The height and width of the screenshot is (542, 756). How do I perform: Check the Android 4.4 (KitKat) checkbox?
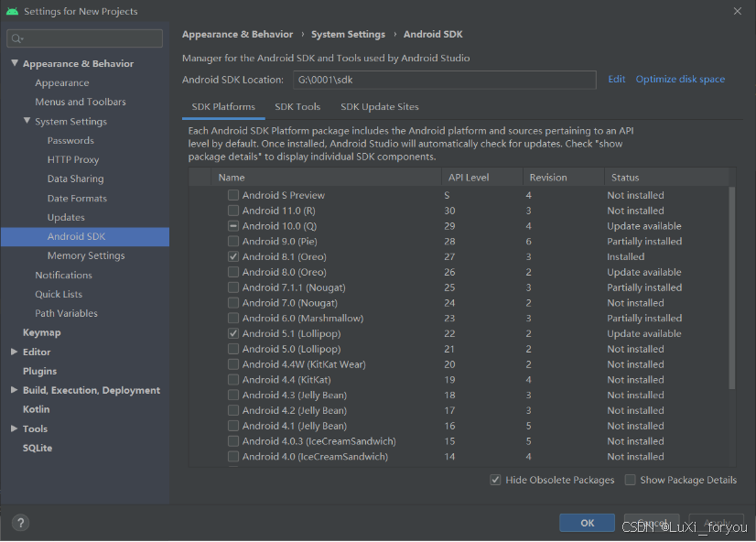click(233, 380)
